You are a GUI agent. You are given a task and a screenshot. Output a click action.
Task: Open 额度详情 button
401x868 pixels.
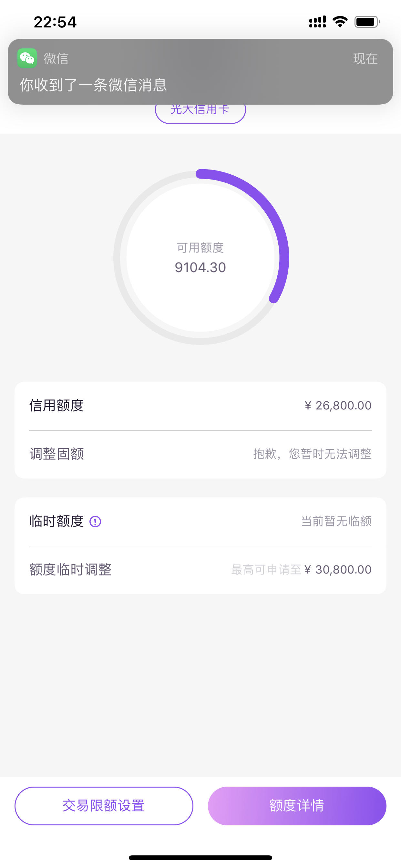(297, 806)
